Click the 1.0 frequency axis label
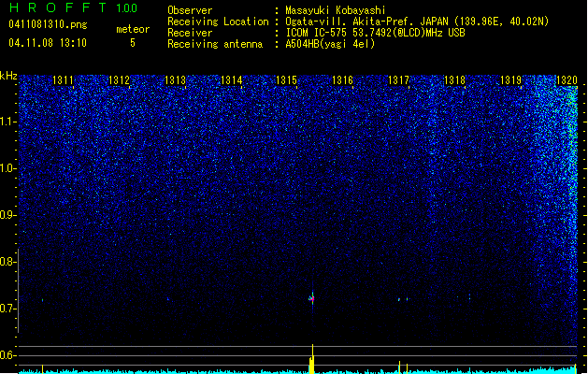The width and height of the screenshot is (588, 374). point(7,168)
